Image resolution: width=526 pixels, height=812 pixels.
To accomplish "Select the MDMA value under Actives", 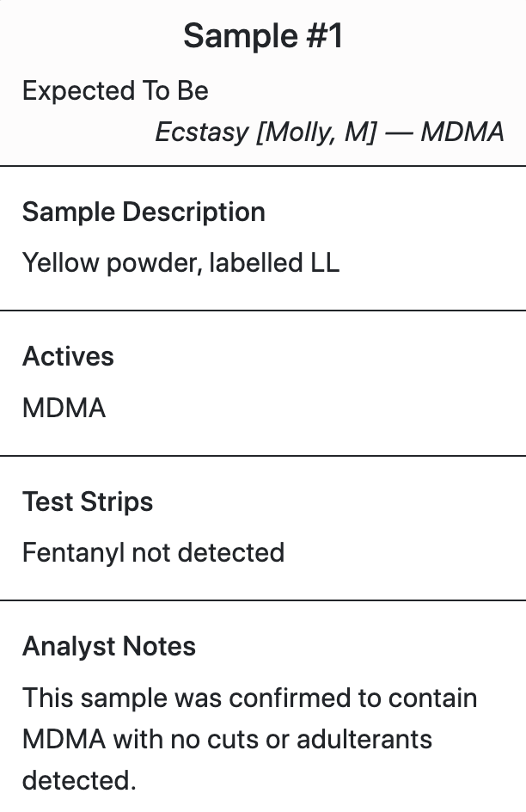I will [x=64, y=408].
